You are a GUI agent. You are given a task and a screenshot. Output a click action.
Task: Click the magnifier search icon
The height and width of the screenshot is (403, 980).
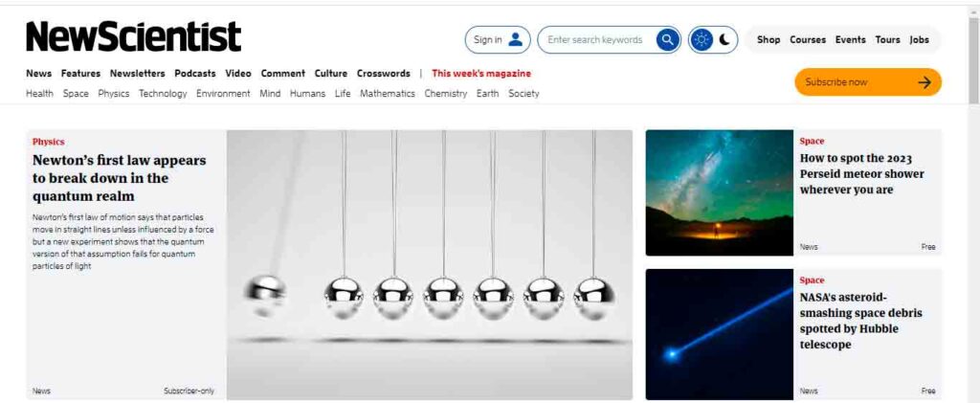(667, 40)
